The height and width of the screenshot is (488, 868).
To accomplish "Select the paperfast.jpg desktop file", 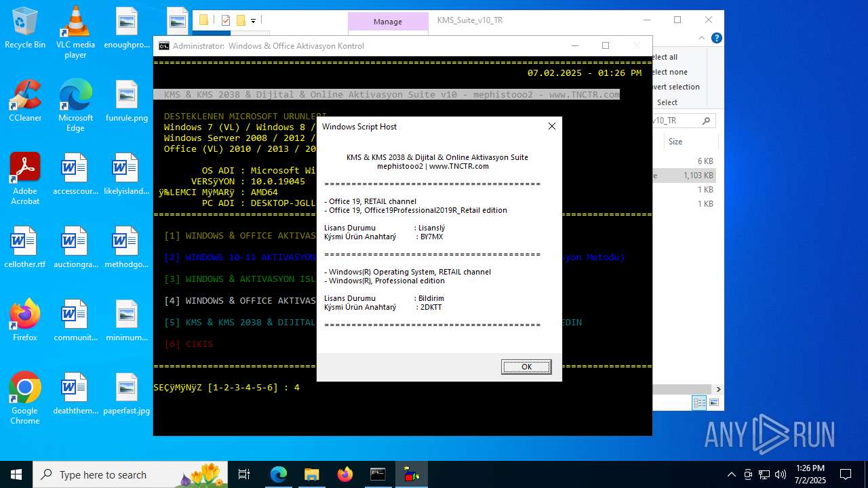I will [x=127, y=394].
